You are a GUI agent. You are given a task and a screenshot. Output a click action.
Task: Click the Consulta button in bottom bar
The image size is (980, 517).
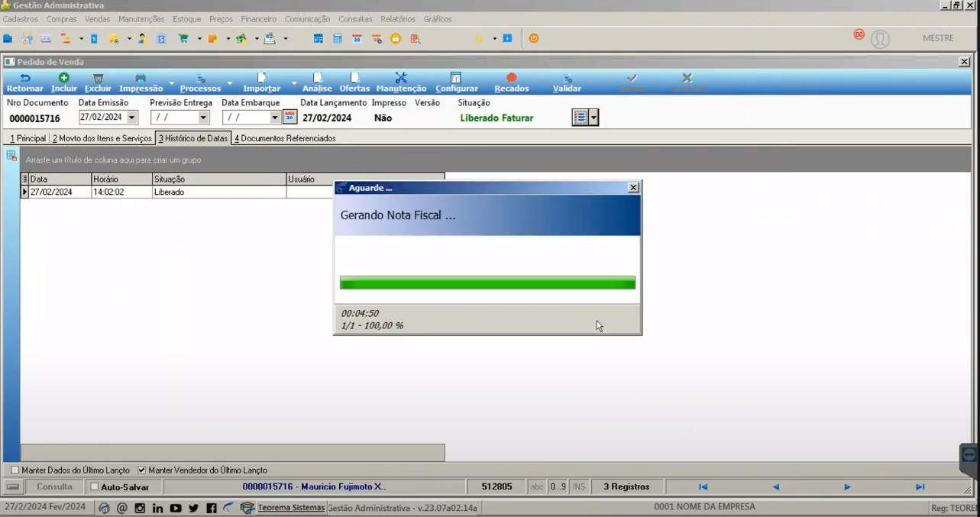tap(55, 486)
